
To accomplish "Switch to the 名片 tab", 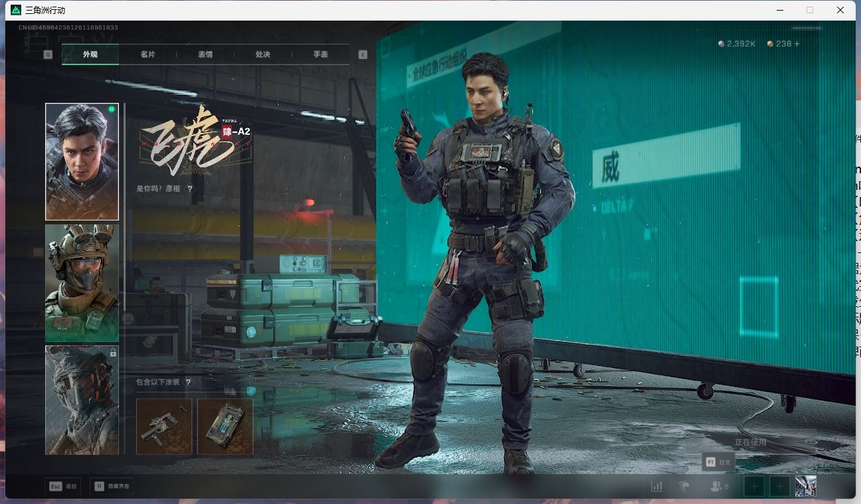I will click(x=147, y=54).
